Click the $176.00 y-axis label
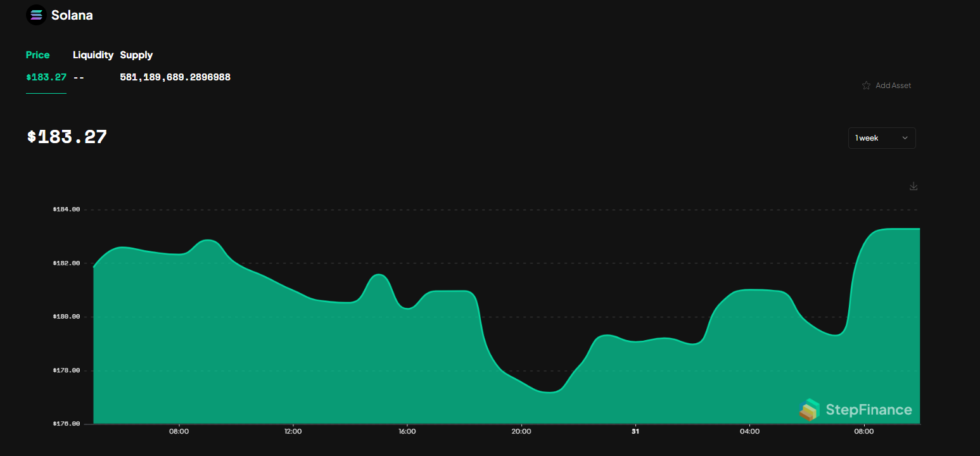This screenshot has height=456, width=980. [x=67, y=424]
